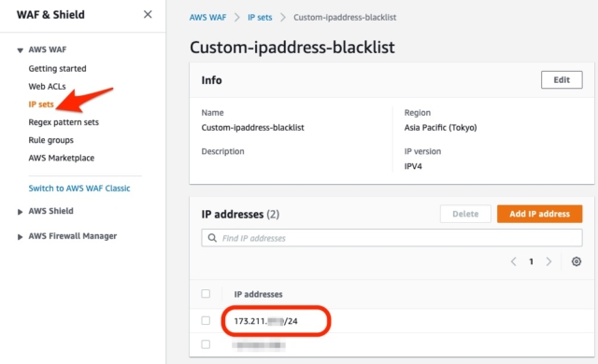Open Rule groups page
This screenshot has height=364, width=598.
tap(50, 140)
